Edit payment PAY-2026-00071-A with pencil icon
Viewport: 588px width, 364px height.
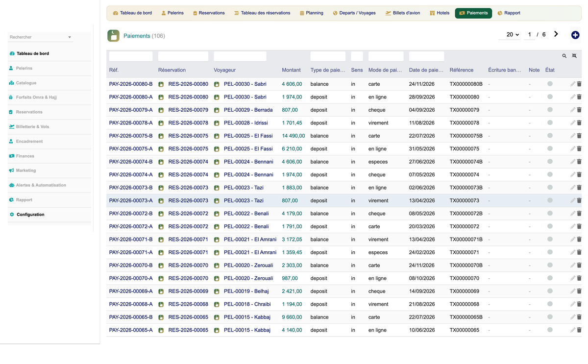click(x=573, y=253)
